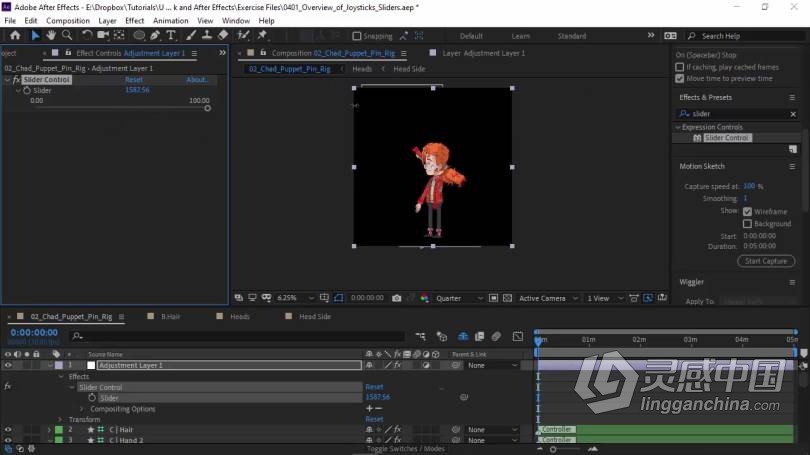Click the timeline layer search field
This screenshot has height=455, width=810.
[x=238, y=336]
